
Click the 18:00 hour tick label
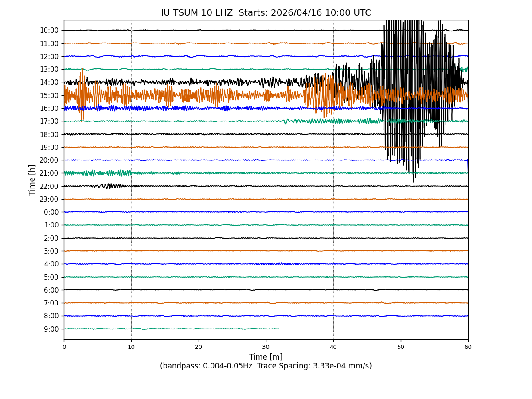(x=49, y=134)
